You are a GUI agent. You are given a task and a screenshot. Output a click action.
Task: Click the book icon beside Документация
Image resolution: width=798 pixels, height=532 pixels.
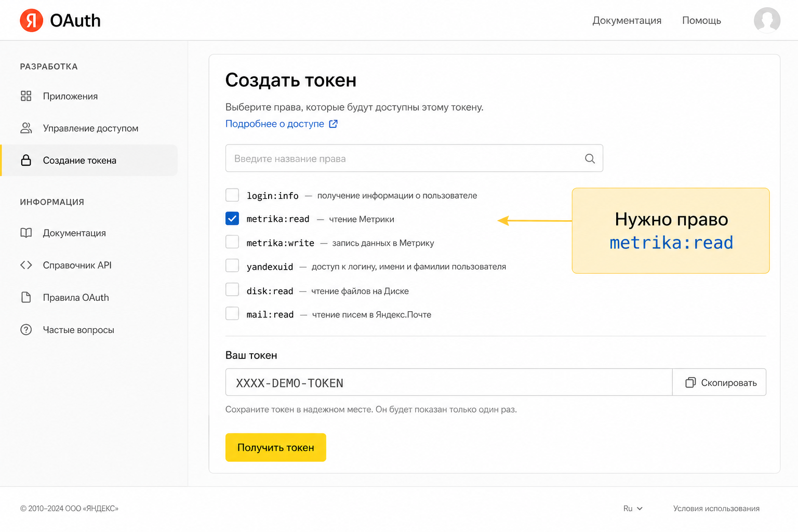26,233
